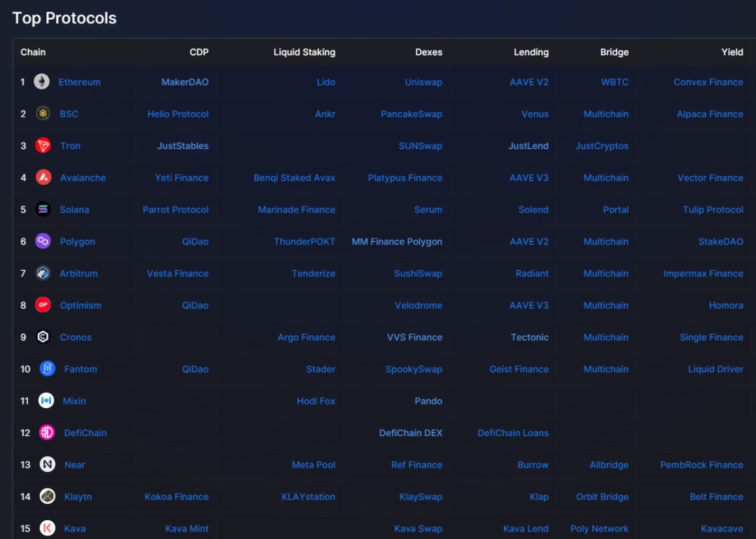Open the MakerDAO protocol link

[x=185, y=82]
